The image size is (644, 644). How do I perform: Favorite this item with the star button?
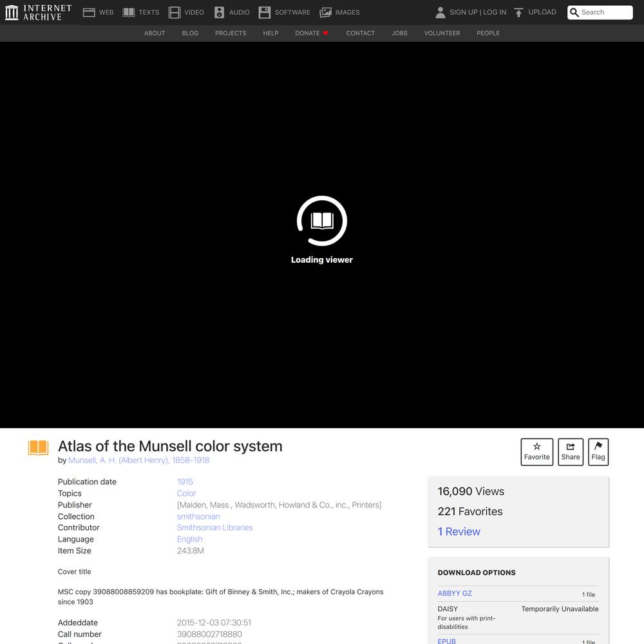pyautogui.click(x=537, y=452)
